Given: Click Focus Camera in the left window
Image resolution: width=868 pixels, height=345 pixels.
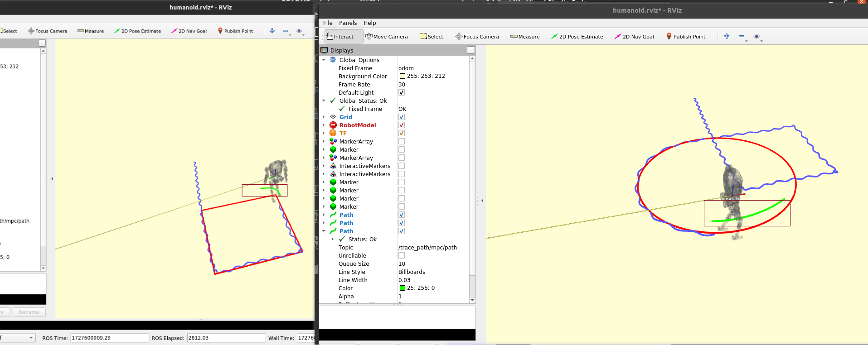Looking at the screenshot, I should click(48, 31).
